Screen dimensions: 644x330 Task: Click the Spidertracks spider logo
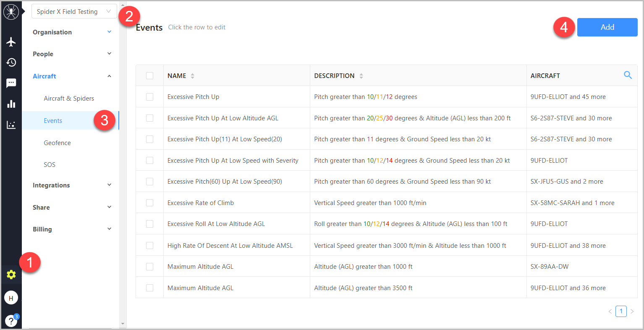11,12
